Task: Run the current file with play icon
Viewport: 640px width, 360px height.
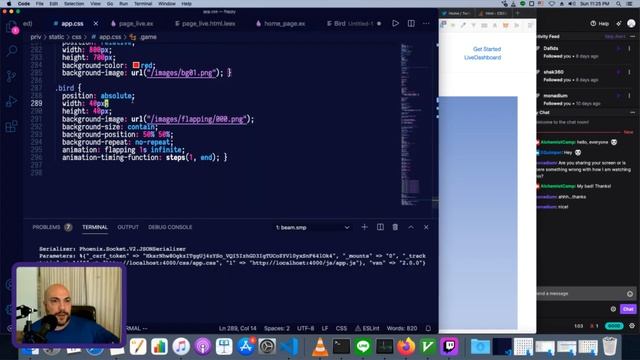Action: (395, 23)
